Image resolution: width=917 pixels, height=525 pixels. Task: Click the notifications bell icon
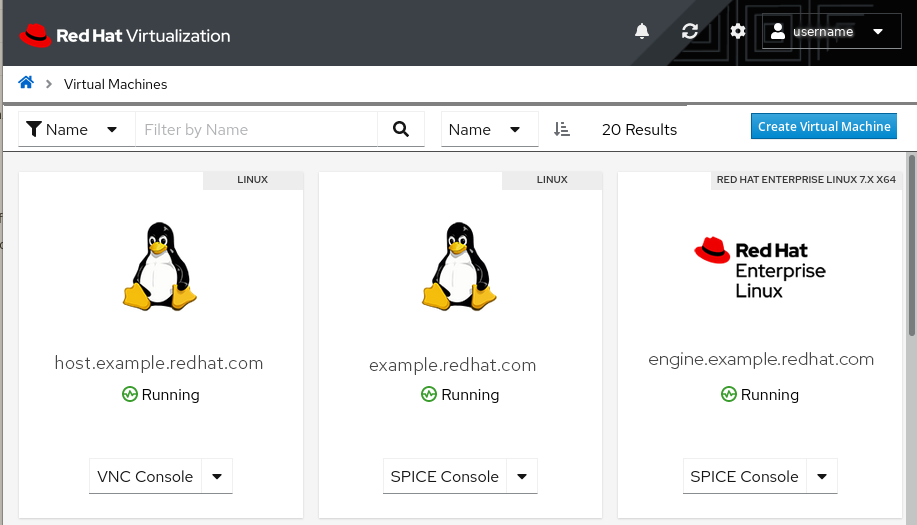(x=642, y=31)
